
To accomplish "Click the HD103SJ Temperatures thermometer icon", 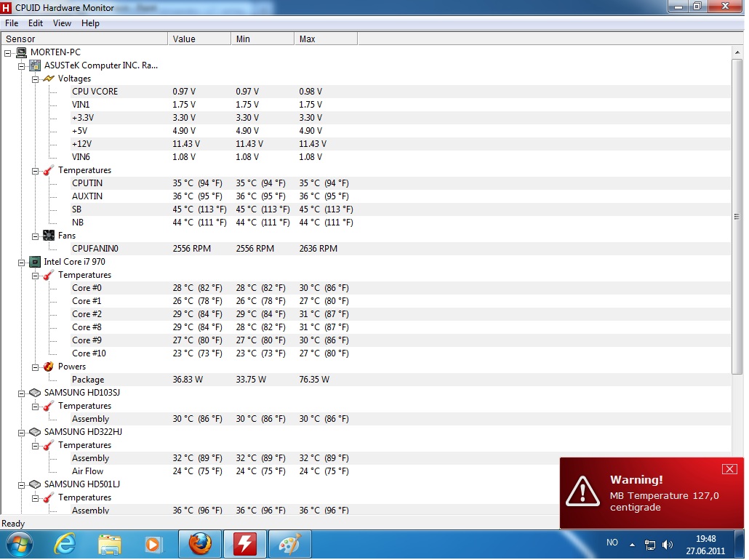I will (48, 406).
